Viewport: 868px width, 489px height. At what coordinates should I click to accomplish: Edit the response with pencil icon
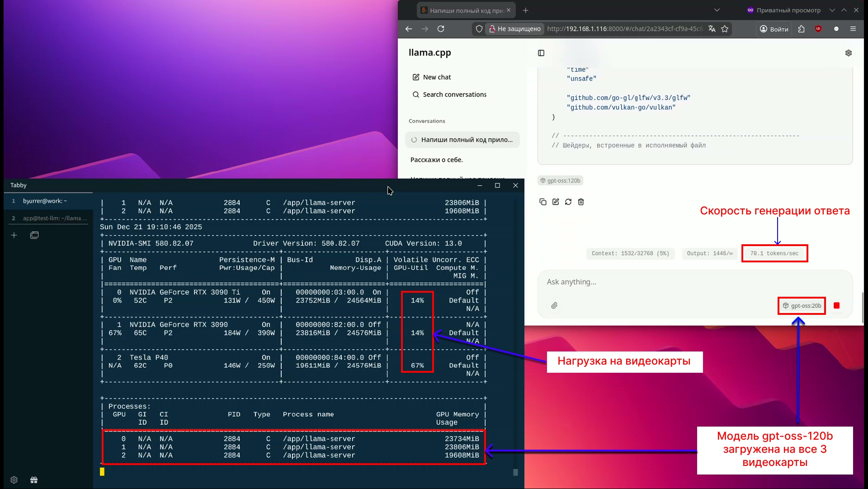tap(556, 202)
